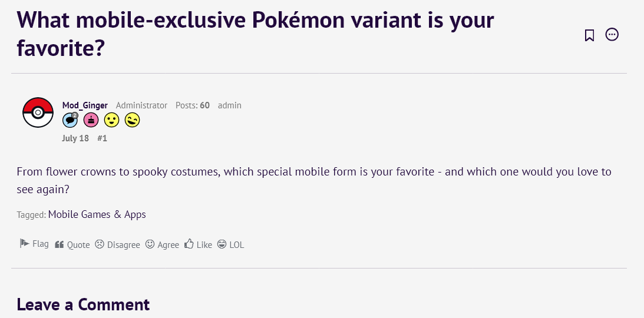The image size is (644, 318).
Task: React with Like thumbs-up
Action: click(x=198, y=245)
